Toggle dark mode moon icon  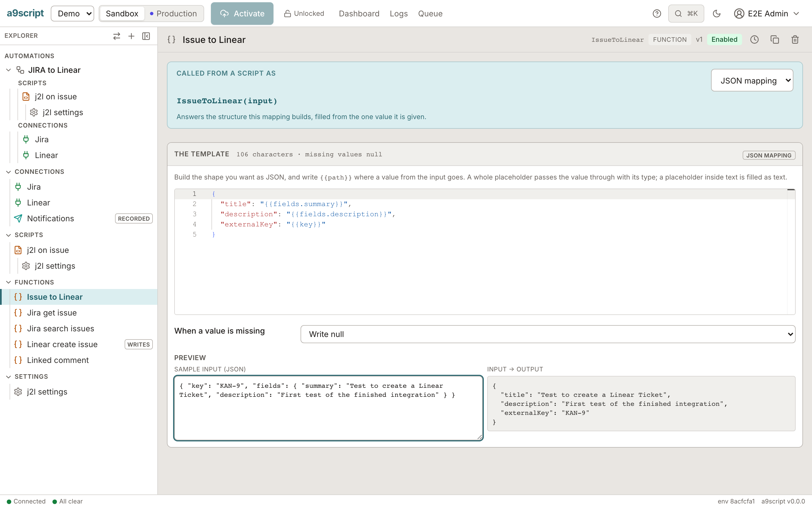click(717, 14)
